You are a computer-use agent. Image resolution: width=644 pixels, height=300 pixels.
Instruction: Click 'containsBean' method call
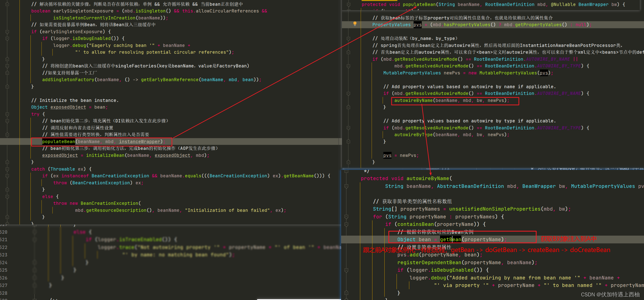point(416,224)
